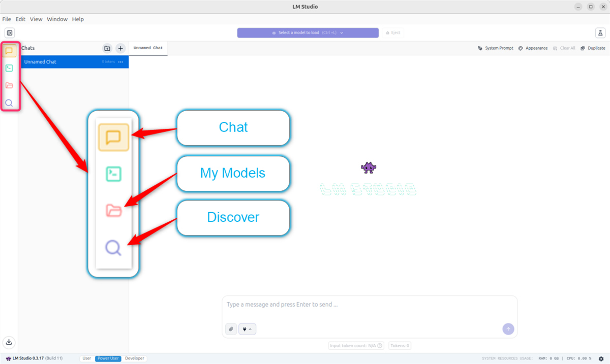This screenshot has width=610, height=364.
Task: Click the LM Studio 0.3.17 version label
Action: [x=34, y=358]
